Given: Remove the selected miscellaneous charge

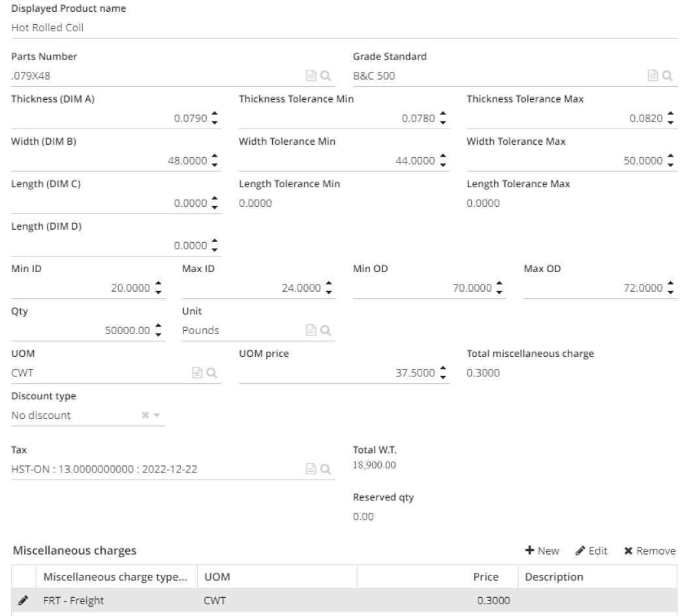Looking at the screenshot, I should [649, 551].
